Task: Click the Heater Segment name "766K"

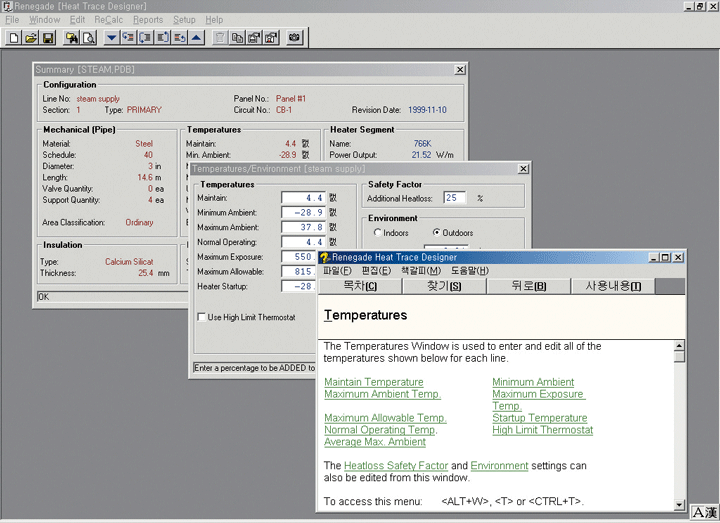Action: coord(422,144)
